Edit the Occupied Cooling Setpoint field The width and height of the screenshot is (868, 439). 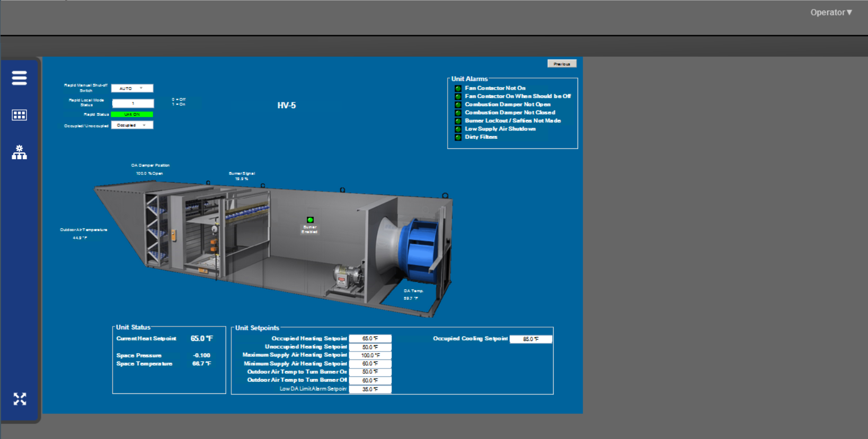coord(531,339)
